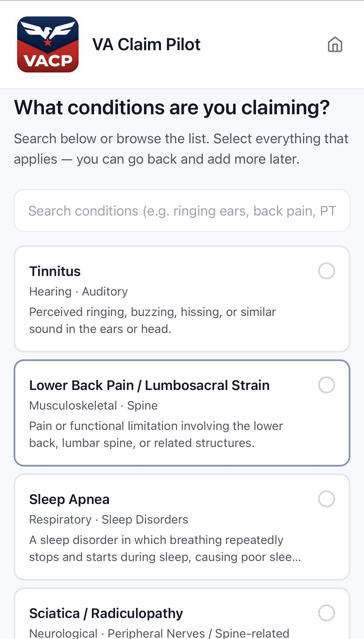Click the Respiratory · Sleep Disorders label
The height and width of the screenshot is (639, 364).
pyautogui.click(x=109, y=519)
